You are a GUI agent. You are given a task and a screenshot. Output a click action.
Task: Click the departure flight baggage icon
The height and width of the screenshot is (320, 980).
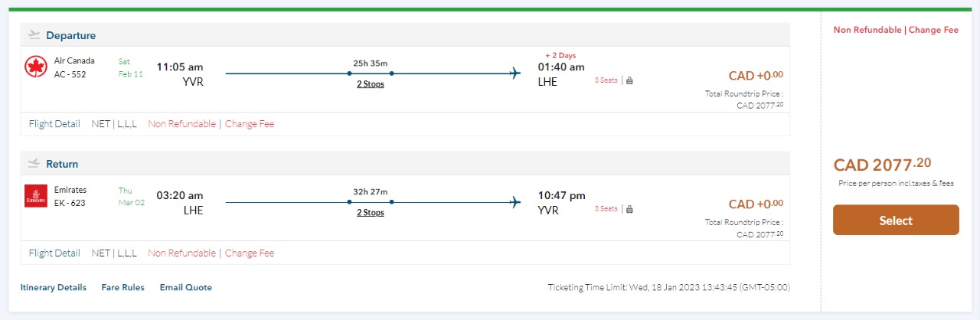point(629,80)
